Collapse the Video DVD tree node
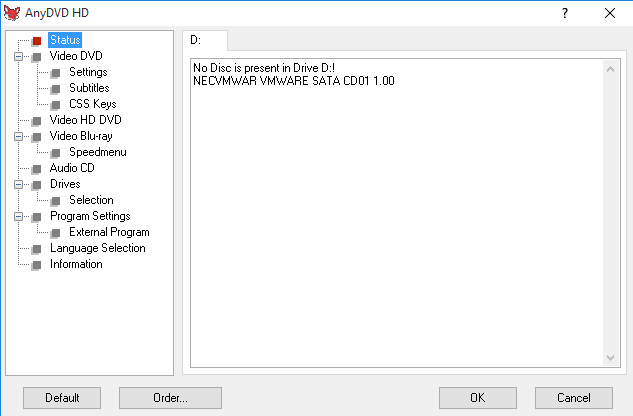The height and width of the screenshot is (416, 633). pos(18,56)
